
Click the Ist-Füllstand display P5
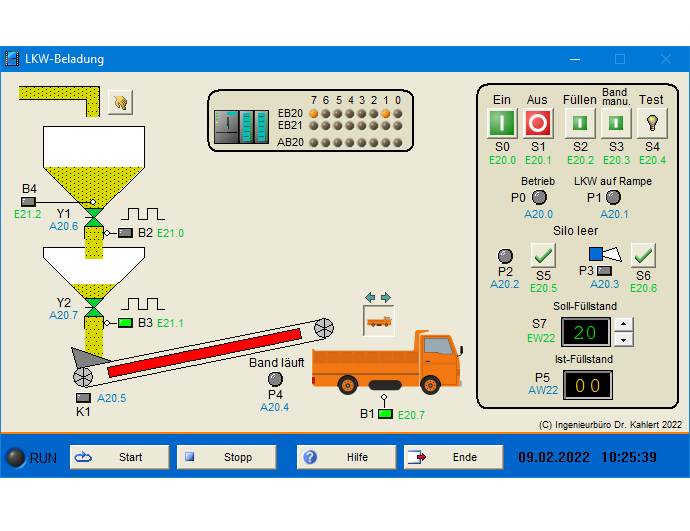(587, 385)
